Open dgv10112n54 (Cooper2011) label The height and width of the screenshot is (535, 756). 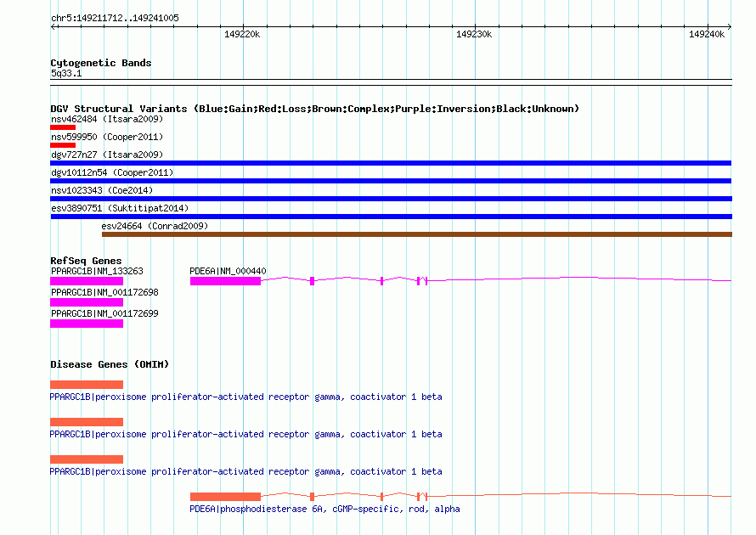pos(112,172)
